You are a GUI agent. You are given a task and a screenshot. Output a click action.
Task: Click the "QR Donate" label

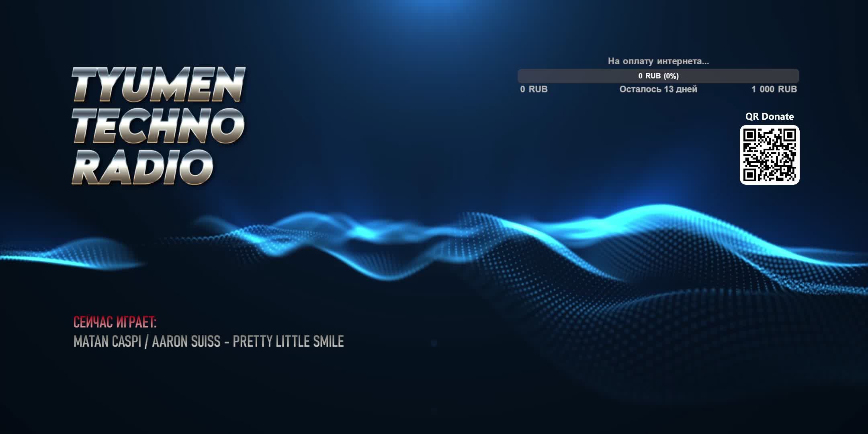[x=769, y=117]
